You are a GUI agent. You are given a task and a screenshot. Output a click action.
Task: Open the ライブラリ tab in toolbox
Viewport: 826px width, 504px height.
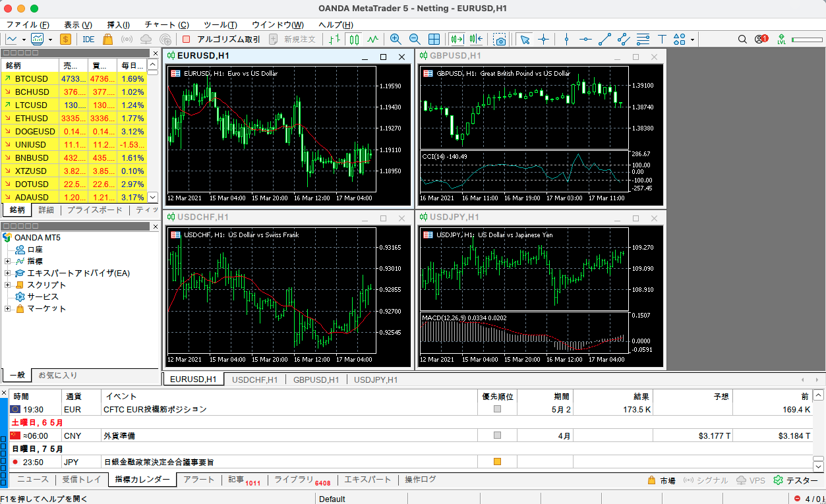pyautogui.click(x=302, y=480)
